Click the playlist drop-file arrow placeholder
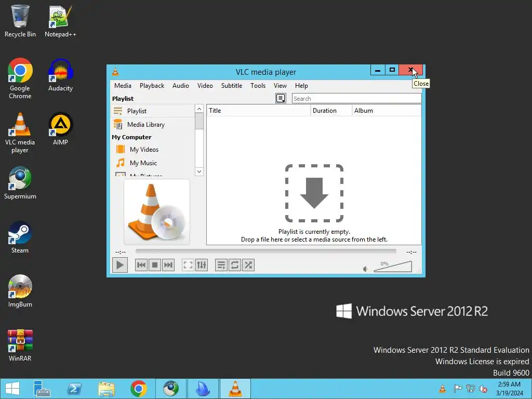The image size is (532, 399). 314,193
